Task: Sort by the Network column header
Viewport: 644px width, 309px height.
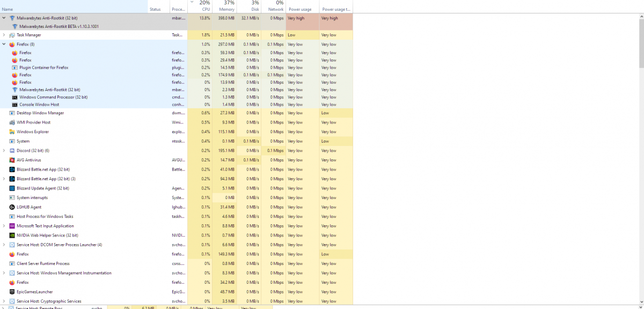Action: 274,7
